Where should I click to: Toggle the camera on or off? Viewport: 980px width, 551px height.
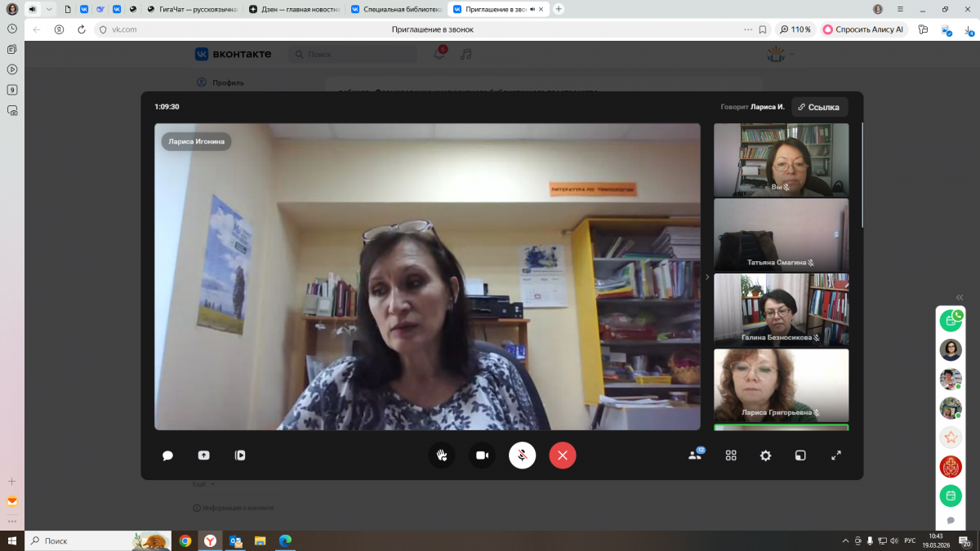pos(482,455)
